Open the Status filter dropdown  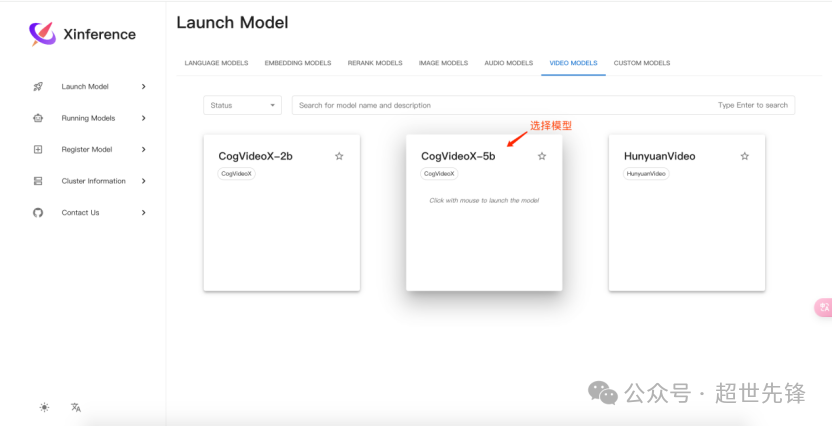(242, 105)
